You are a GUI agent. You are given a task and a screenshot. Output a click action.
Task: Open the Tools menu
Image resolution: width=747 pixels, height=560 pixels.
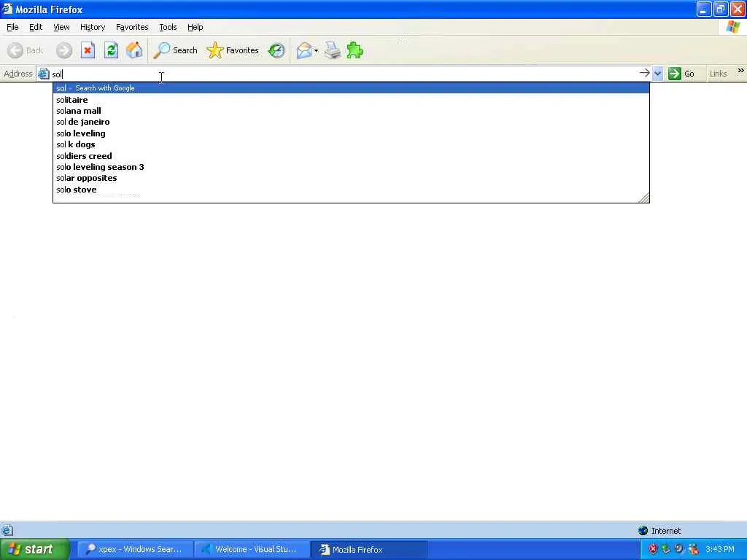(168, 27)
